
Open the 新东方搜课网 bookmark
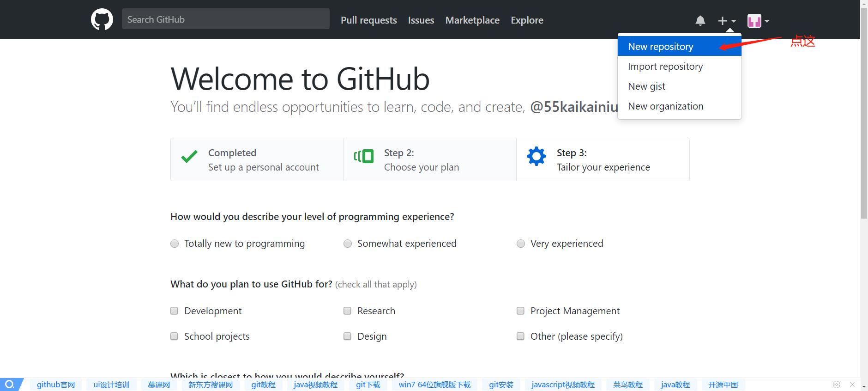pyautogui.click(x=211, y=385)
